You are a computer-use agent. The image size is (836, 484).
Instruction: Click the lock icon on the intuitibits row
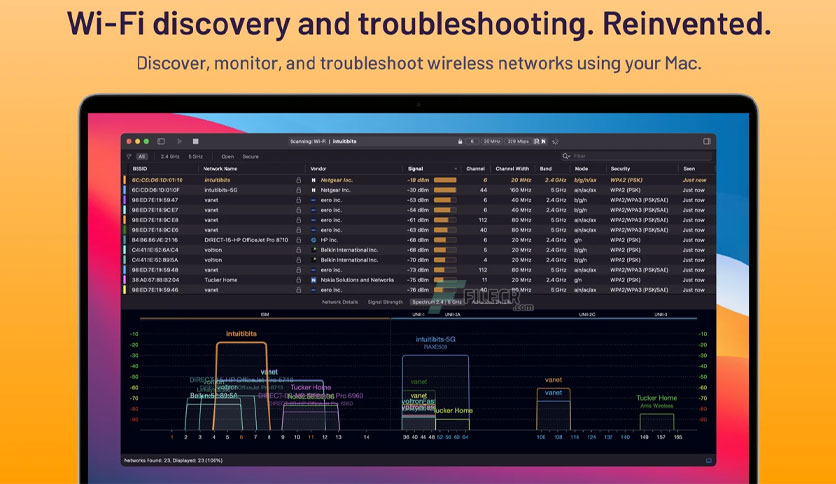[299, 180]
